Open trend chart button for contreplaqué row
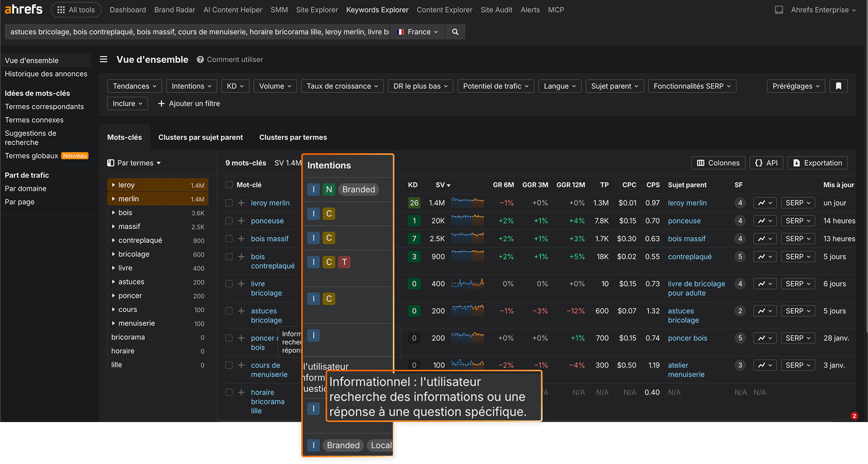 765,256
